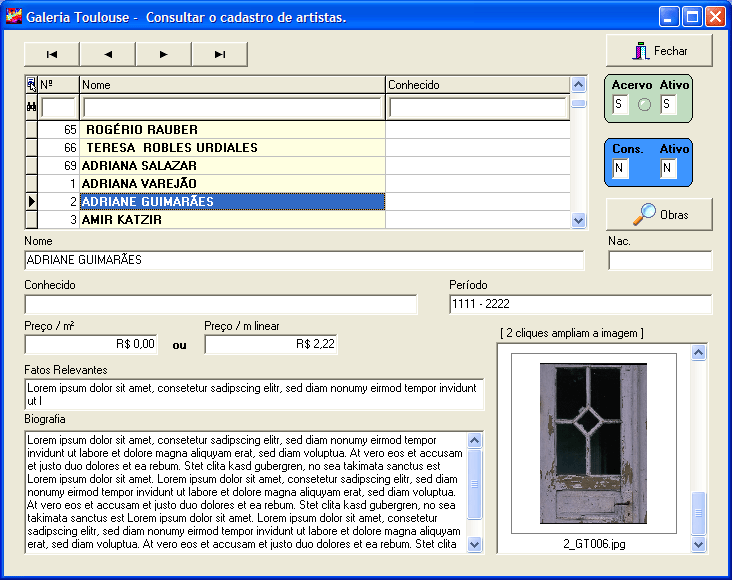The height and width of the screenshot is (580, 732).
Task: Click the Ativo N field in Cons. panel
Action: coord(669,168)
